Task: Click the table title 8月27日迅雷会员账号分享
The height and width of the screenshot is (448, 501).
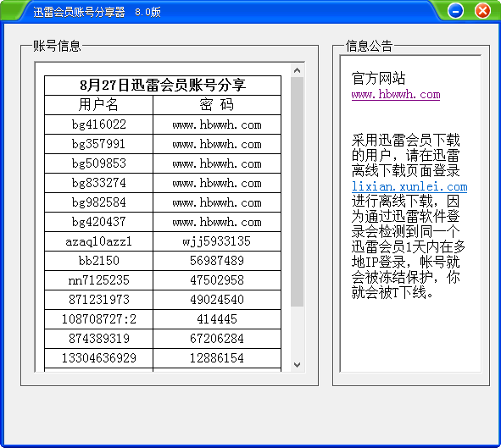Action: (x=163, y=86)
